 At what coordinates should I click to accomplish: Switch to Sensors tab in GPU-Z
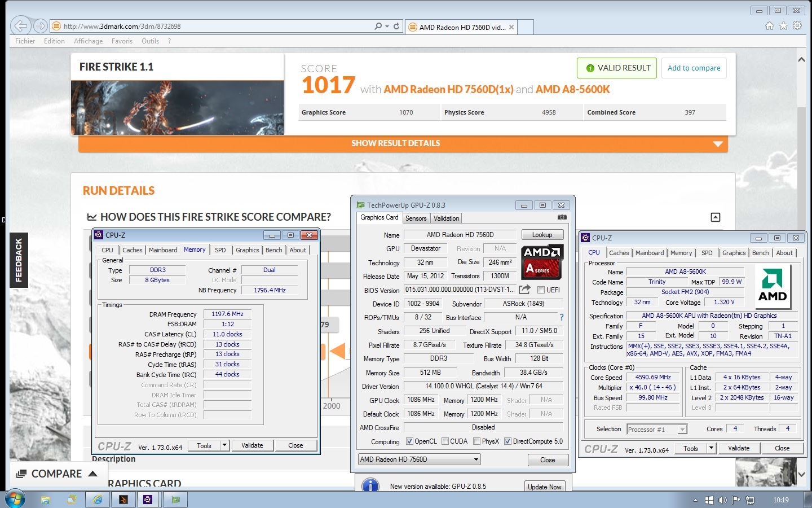[x=416, y=218]
